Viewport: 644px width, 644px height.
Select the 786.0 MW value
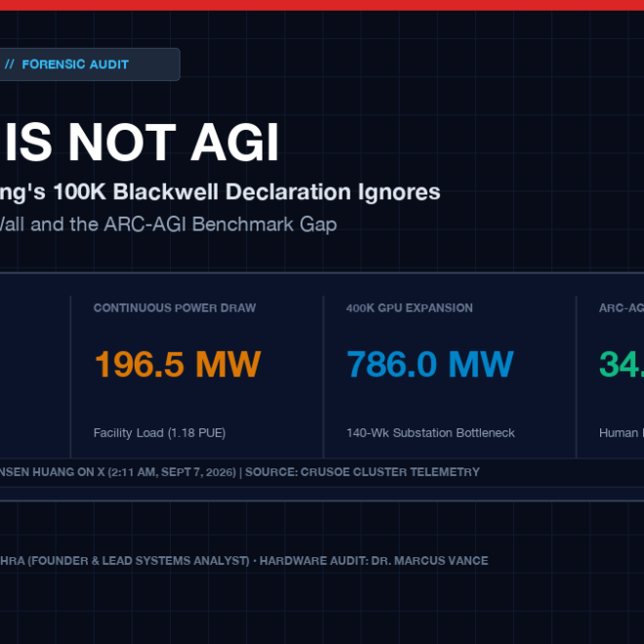pyautogui.click(x=430, y=364)
